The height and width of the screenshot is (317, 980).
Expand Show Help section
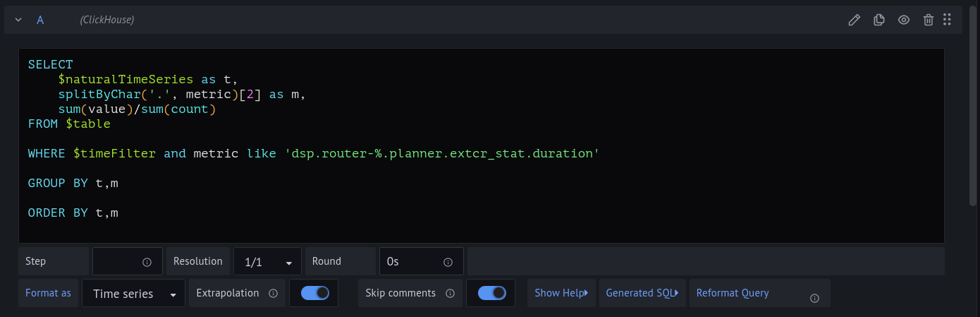[561, 293]
